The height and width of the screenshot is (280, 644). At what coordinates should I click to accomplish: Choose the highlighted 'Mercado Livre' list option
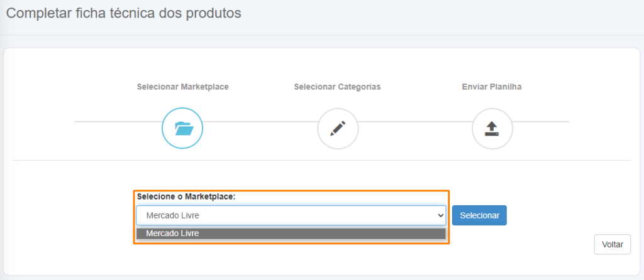point(291,234)
